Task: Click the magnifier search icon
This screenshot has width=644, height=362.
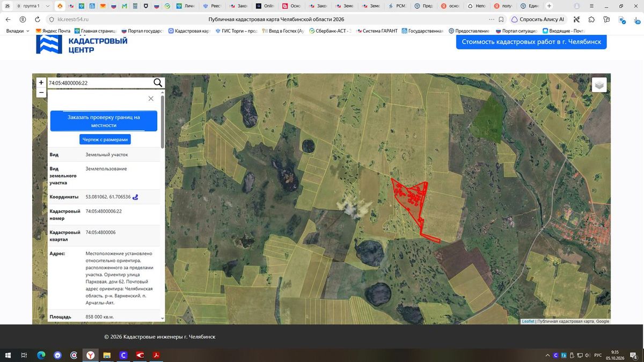Action: (158, 83)
